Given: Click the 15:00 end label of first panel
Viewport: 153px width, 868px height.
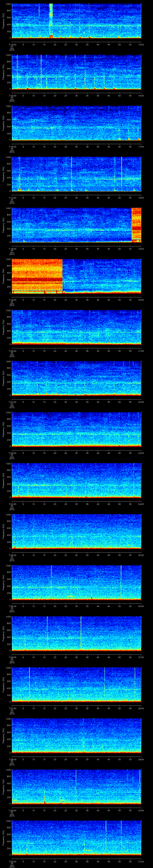Looking at the screenshot, I should coord(141,44).
